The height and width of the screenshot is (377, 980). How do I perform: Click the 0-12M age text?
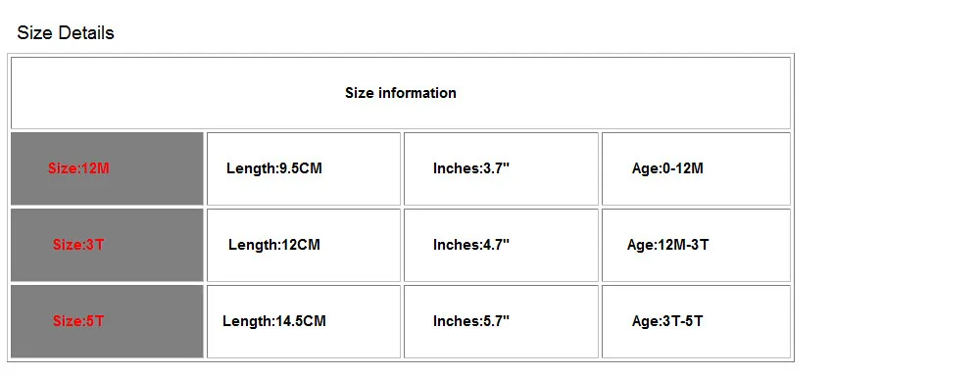(x=682, y=168)
